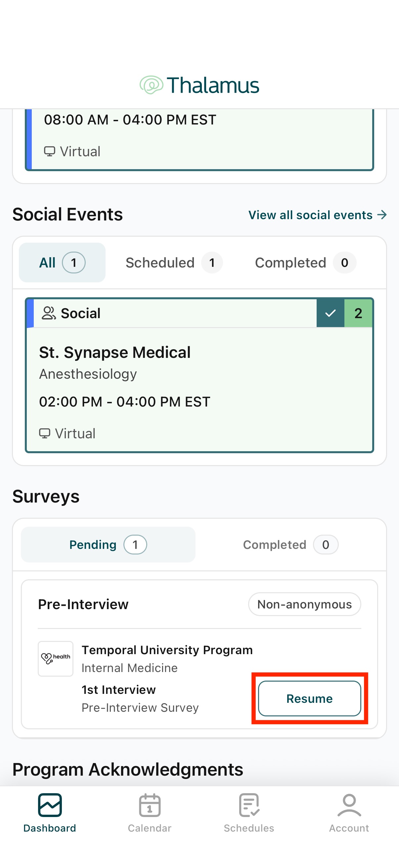399x868 pixels.
Task: Select the All social events filter
Action: pos(62,263)
